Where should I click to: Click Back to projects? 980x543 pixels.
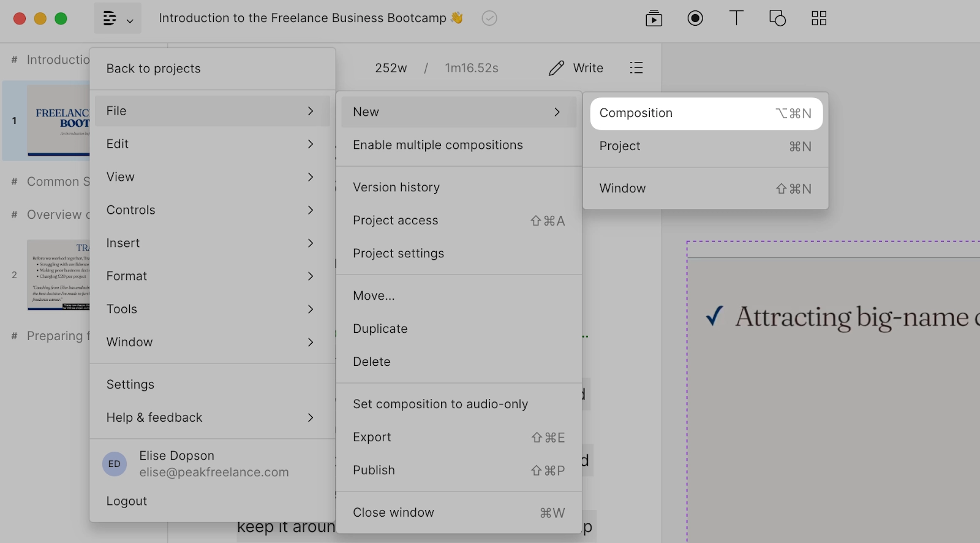153,69
